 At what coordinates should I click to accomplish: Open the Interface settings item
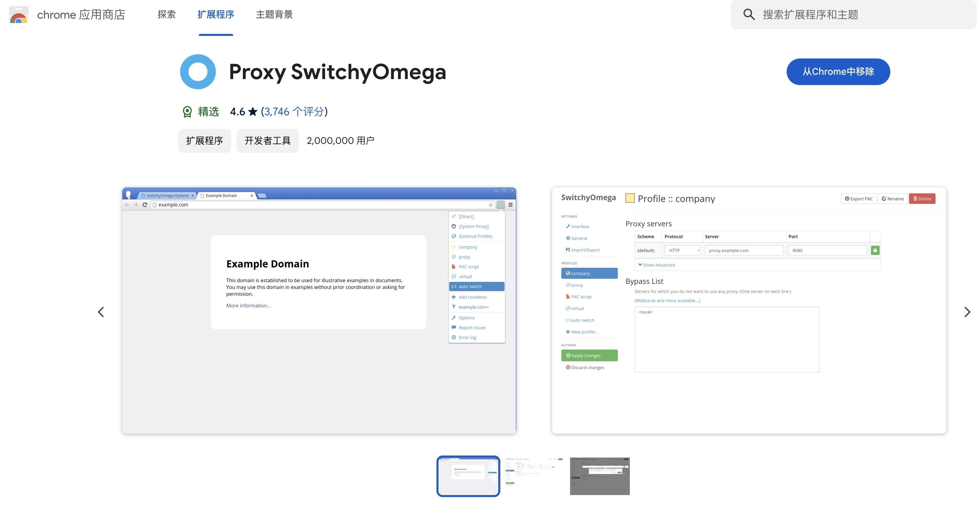click(x=577, y=227)
